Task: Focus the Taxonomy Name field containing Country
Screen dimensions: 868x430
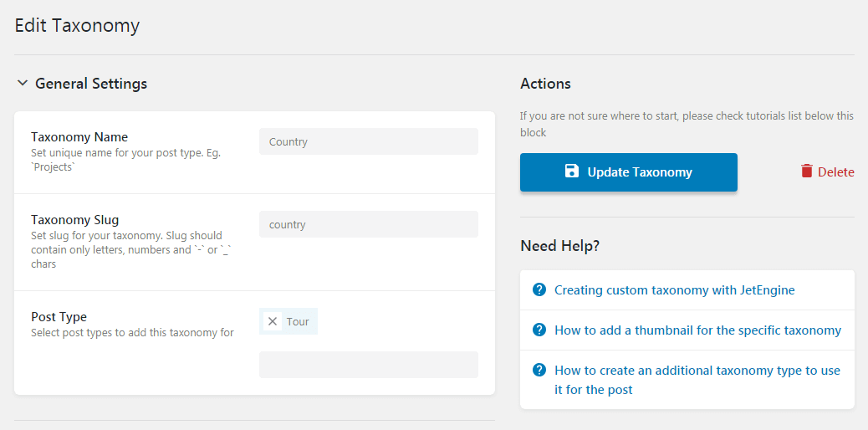Action: [x=369, y=141]
